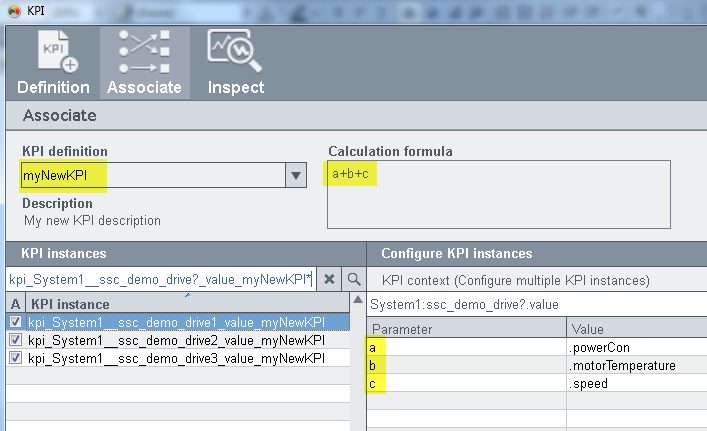Toggle the drive2 KPI instance checkbox
Viewport: 707px width, 431px height.
(x=15, y=340)
